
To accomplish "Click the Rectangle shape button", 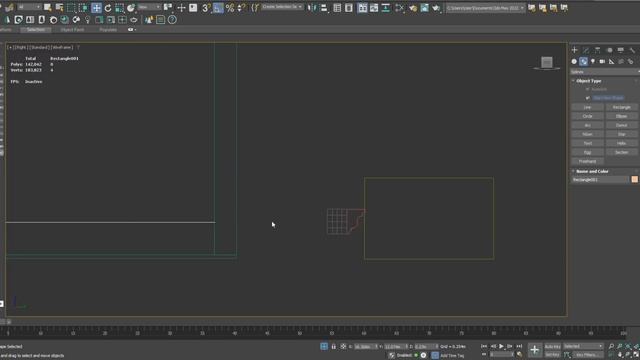I will [622, 107].
